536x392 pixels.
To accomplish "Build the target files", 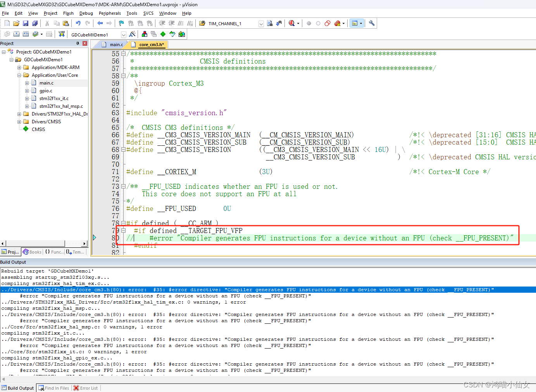I will point(16,34).
